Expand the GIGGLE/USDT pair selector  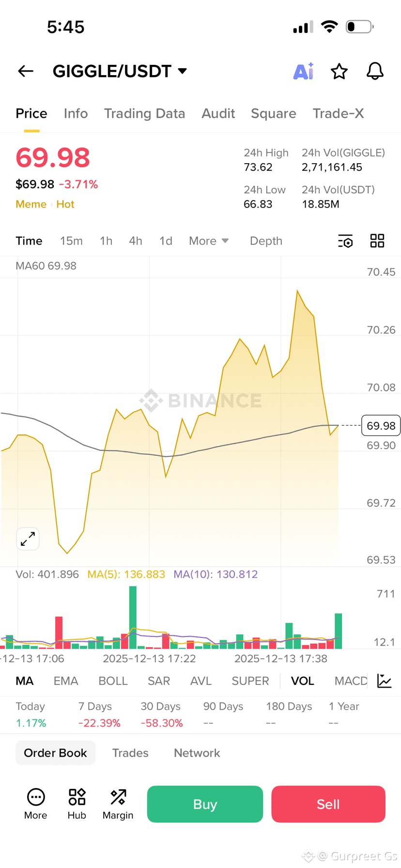[120, 71]
